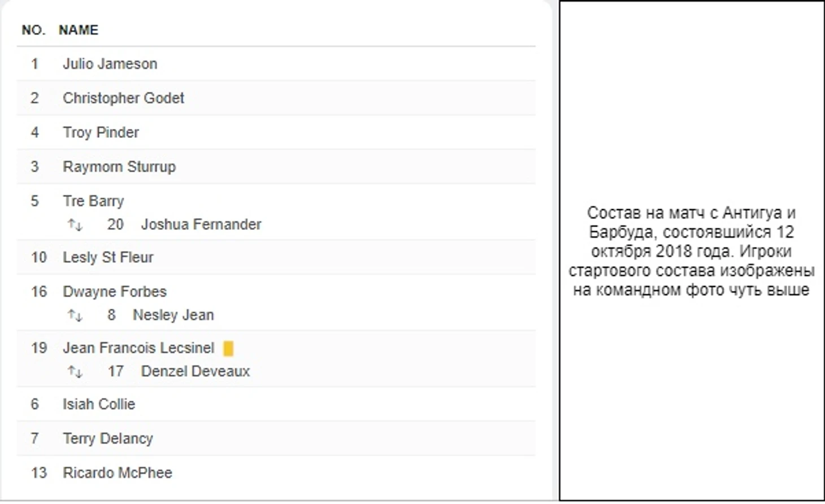Click the NO. column header
825x504 pixels.
[33, 30]
